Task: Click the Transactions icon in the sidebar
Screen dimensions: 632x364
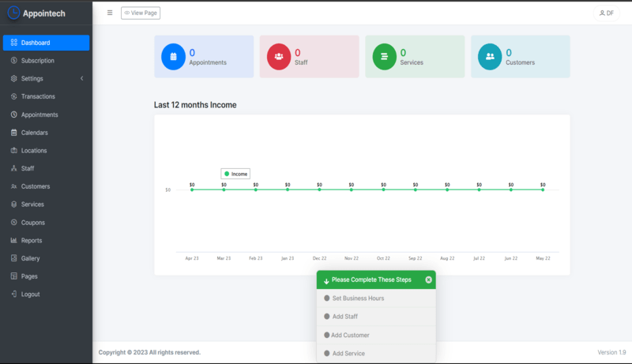Action: coord(13,96)
